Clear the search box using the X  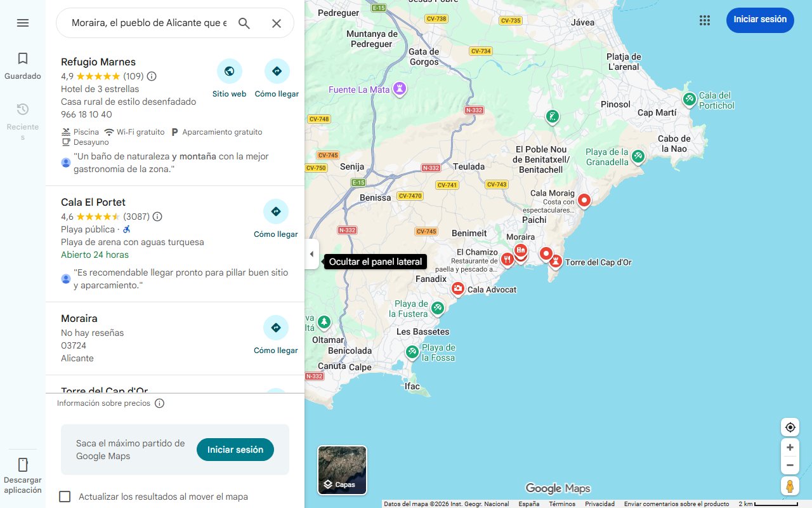pos(277,23)
